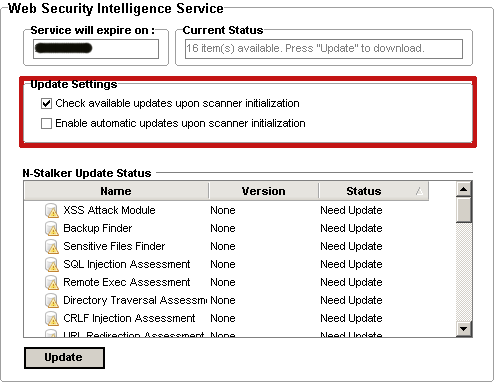Sort list by Version column header
Viewport: 494px width, 382px height.
click(263, 191)
